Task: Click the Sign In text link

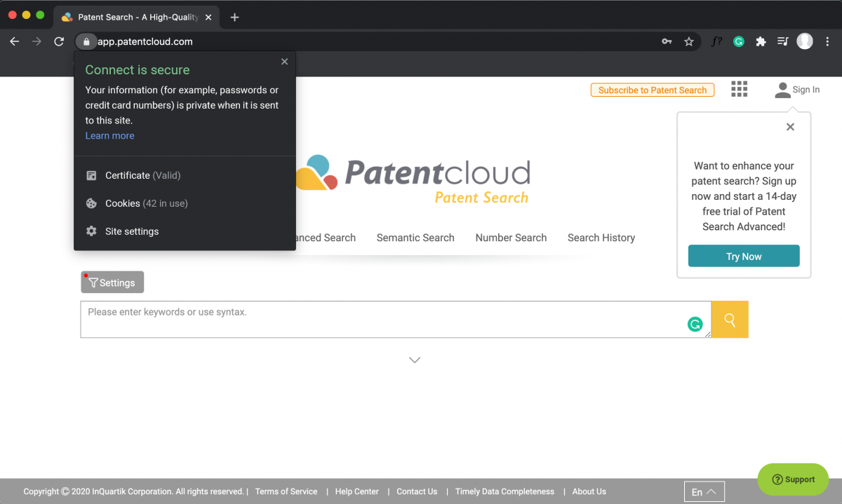Action: pyautogui.click(x=806, y=90)
